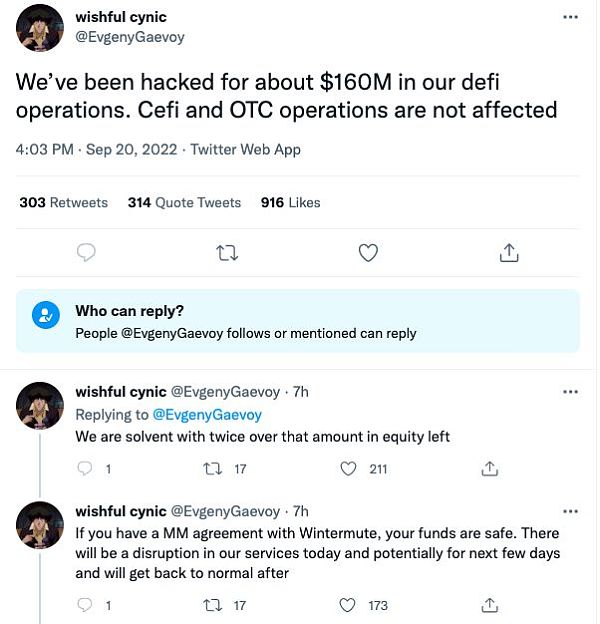View the 314 Quote Tweets list

[184, 203]
